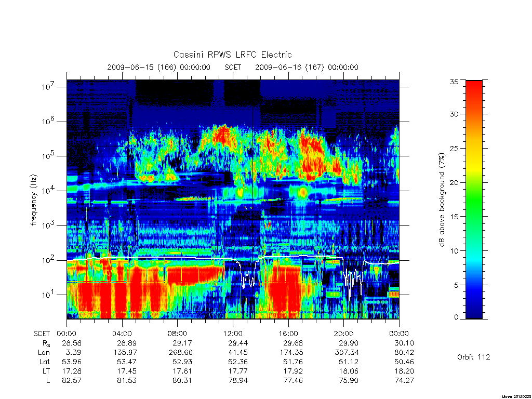The height and width of the screenshot is (399, 532).
Task: Click Lon value 41.45
Action: 238,353
